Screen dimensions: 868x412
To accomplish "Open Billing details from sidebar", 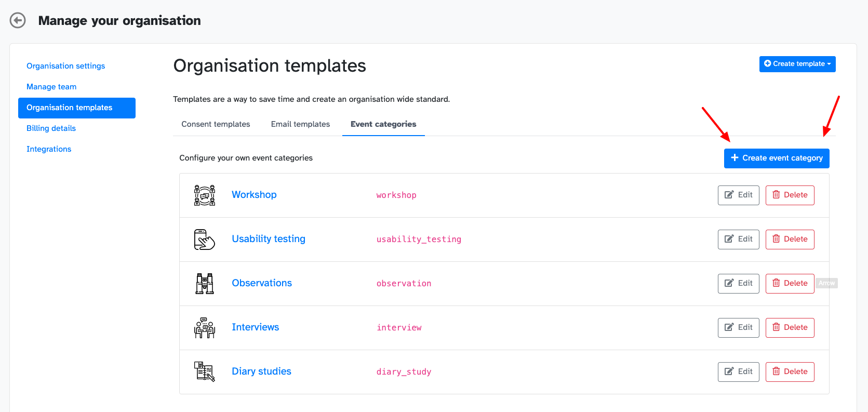I will click(x=51, y=128).
